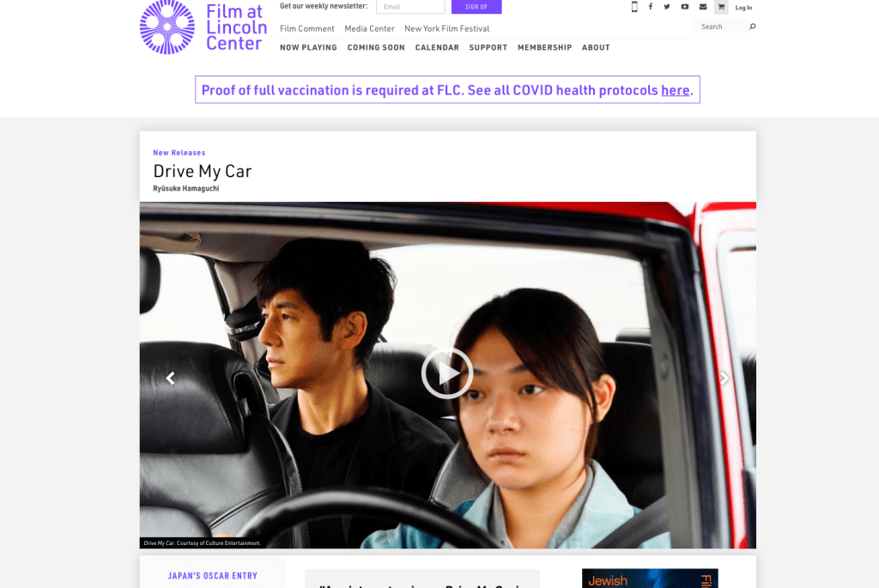Image resolution: width=879 pixels, height=588 pixels.
Task: Go to previous slide with left arrow
Action: (x=170, y=378)
